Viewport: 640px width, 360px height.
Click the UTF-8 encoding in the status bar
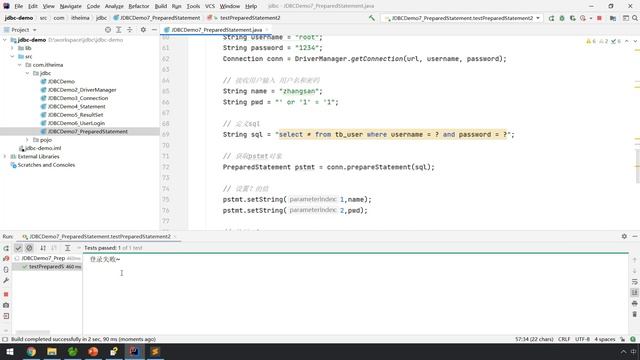(x=582, y=339)
